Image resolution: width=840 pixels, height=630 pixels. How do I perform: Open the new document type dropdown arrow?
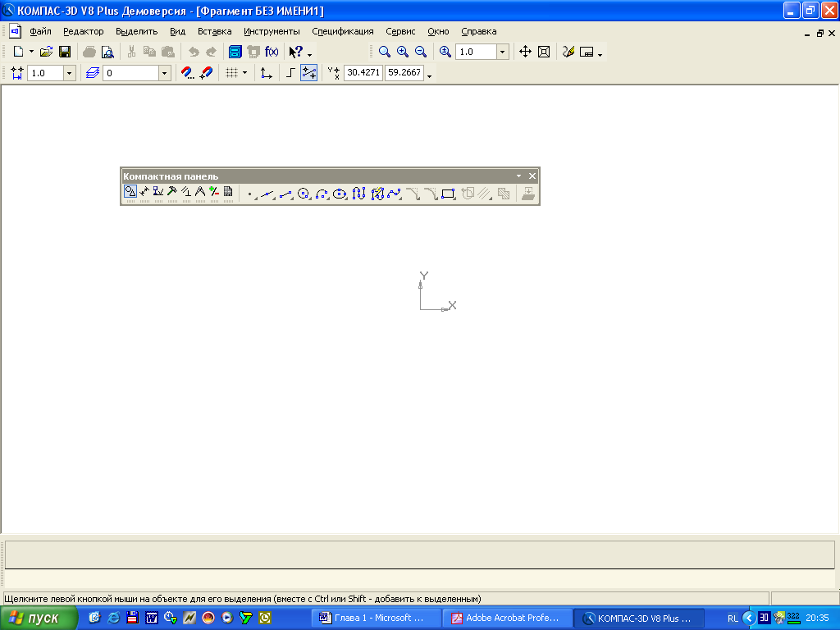[x=31, y=52]
